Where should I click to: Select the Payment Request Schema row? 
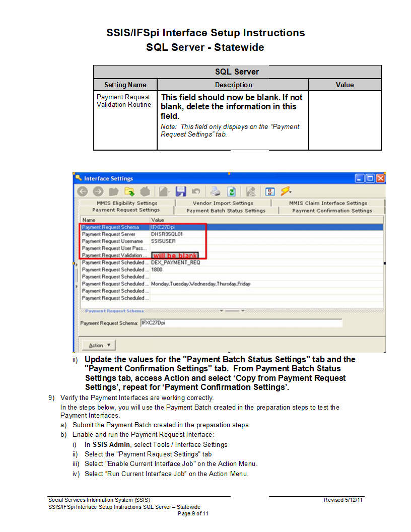click(x=232, y=227)
